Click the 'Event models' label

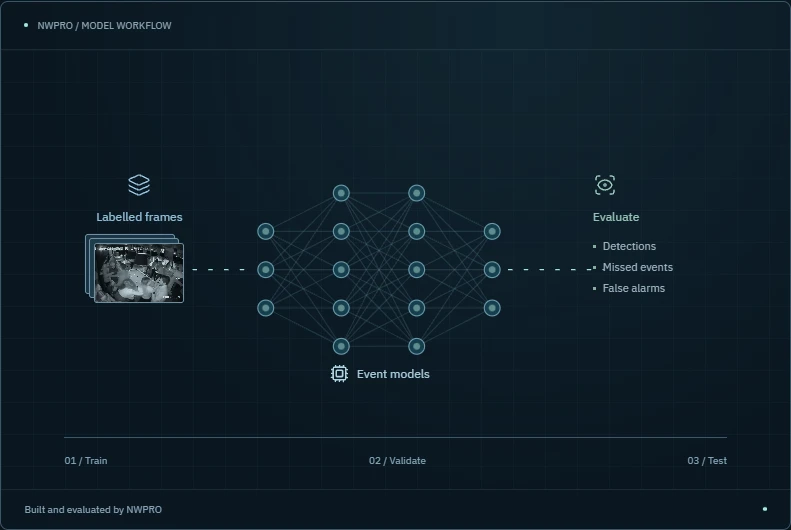pos(393,374)
